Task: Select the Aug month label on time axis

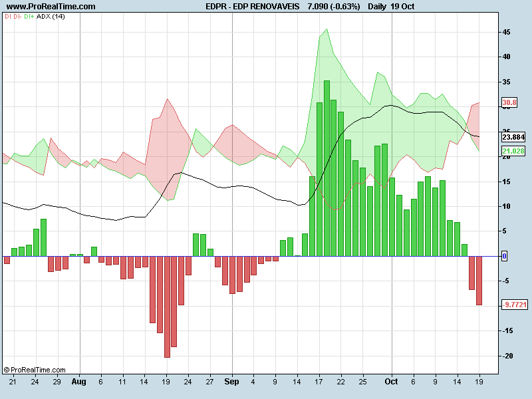Action: 78,382
